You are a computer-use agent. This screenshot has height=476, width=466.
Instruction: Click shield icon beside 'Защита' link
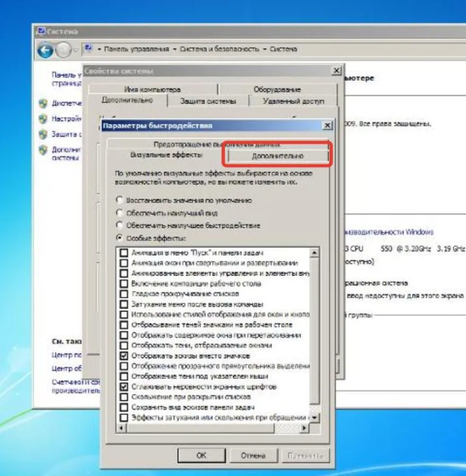click(44, 134)
